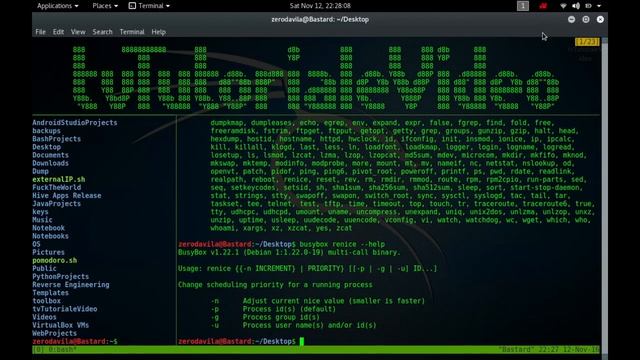Click the keys directory entry

point(40,212)
